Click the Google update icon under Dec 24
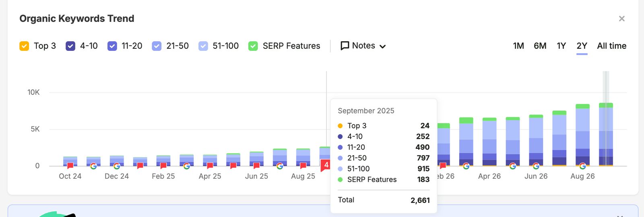Screen dimensions: 644x217 click(x=117, y=166)
